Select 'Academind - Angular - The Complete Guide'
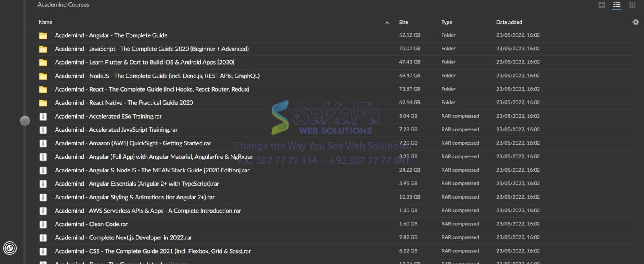This screenshot has height=264, width=644. [x=111, y=35]
